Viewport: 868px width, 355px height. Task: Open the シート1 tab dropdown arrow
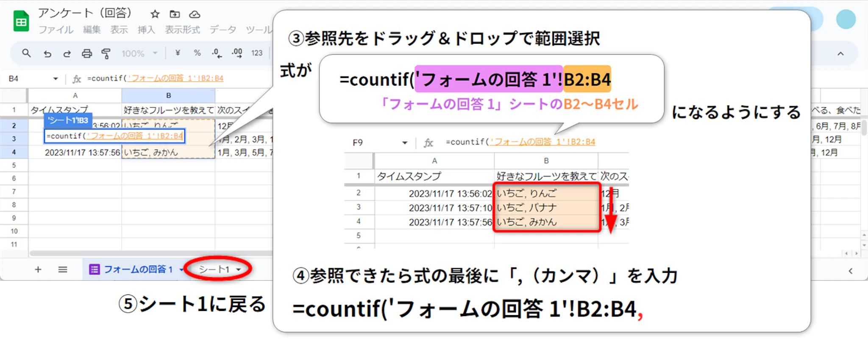239,269
